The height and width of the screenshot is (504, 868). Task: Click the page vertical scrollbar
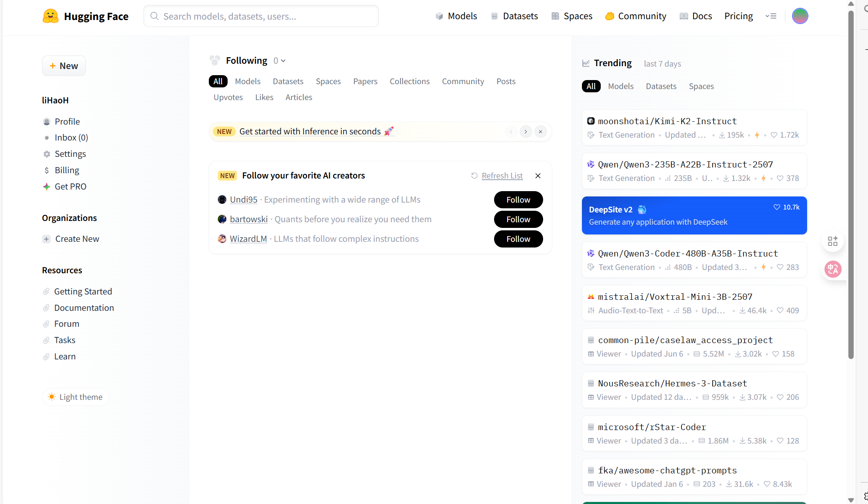pyautogui.click(x=851, y=184)
